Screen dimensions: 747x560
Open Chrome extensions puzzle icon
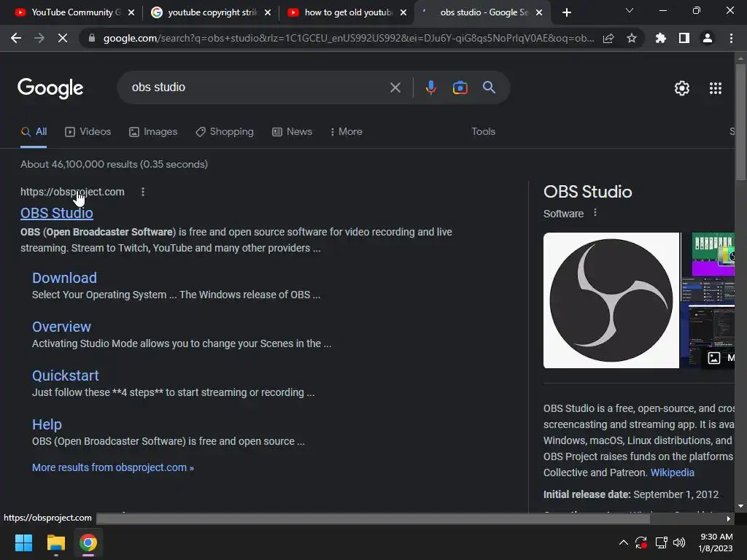click(661, 38)
